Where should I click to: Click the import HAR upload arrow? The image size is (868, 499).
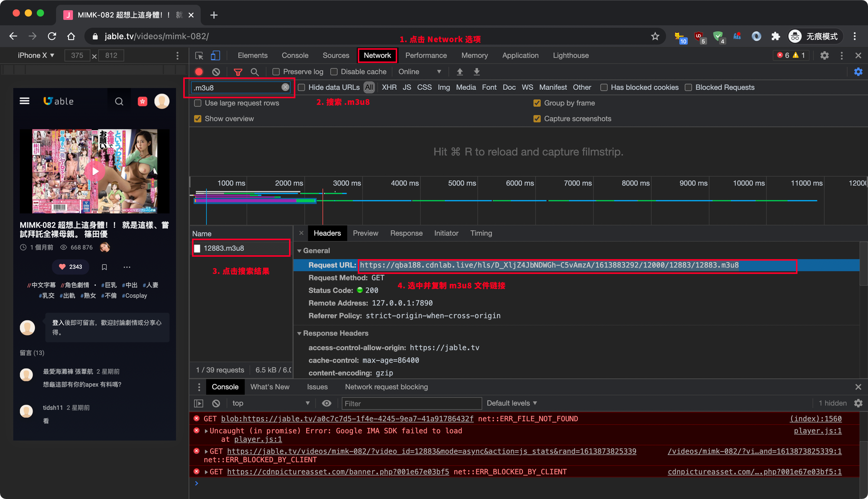coord(460,72)
